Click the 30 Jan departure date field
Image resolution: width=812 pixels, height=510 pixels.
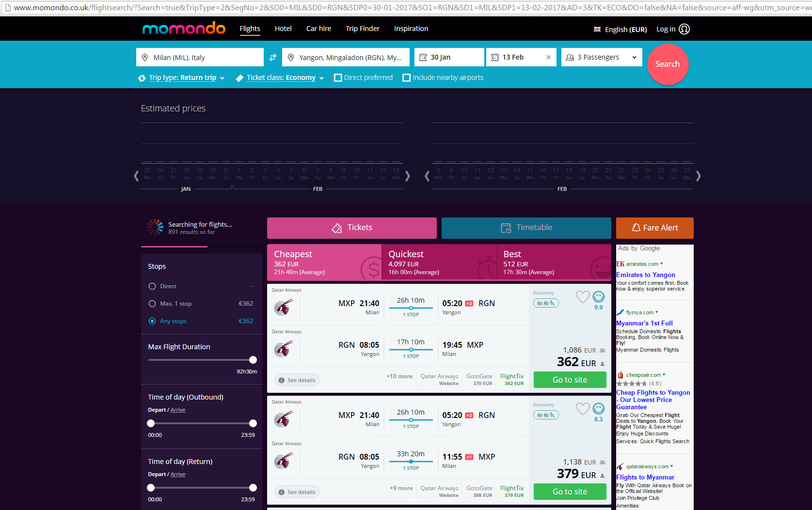(x=449, y=57)
